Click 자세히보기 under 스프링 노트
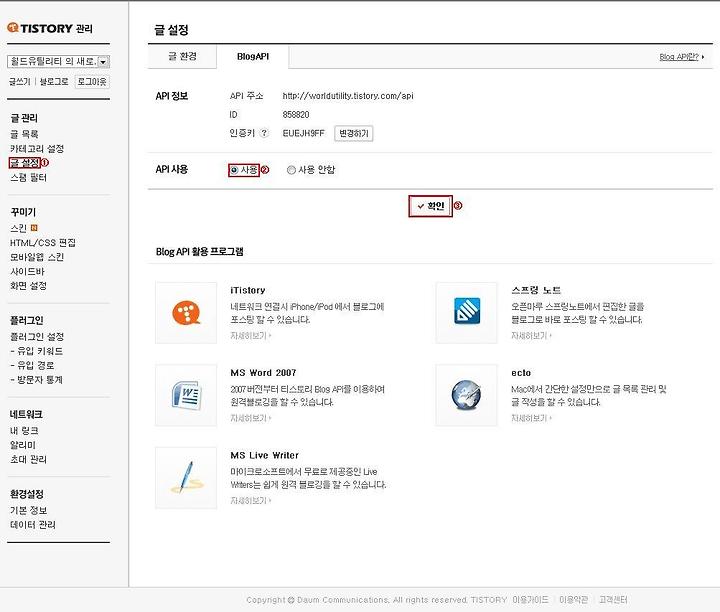Viewport: 720px width, 612px height. pyautogui.click(x=531, y=336)
